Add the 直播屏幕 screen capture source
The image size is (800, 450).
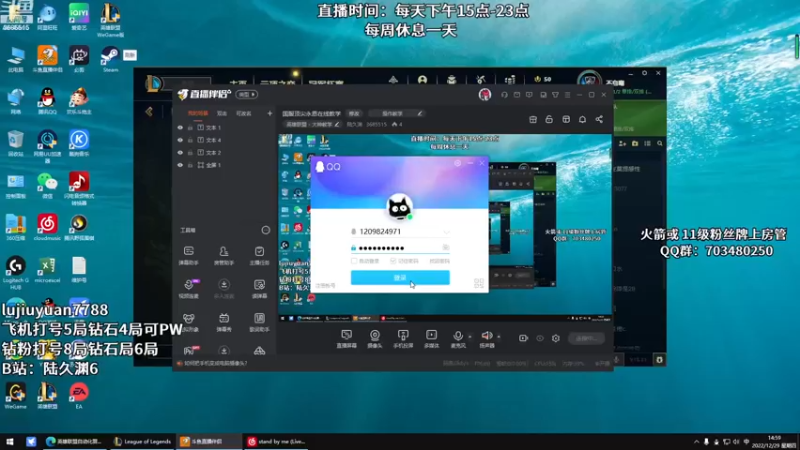click(x=346, y=338)
